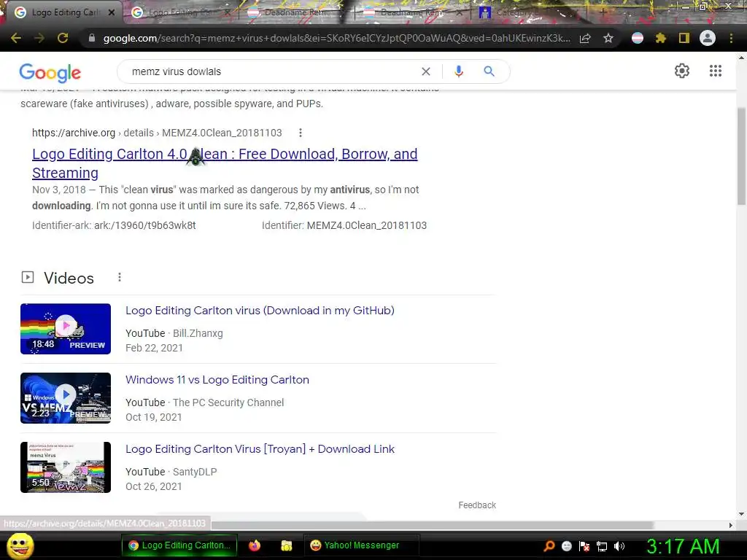Click the horizontal scrollbar right arrow

click(x=731, y=525)
